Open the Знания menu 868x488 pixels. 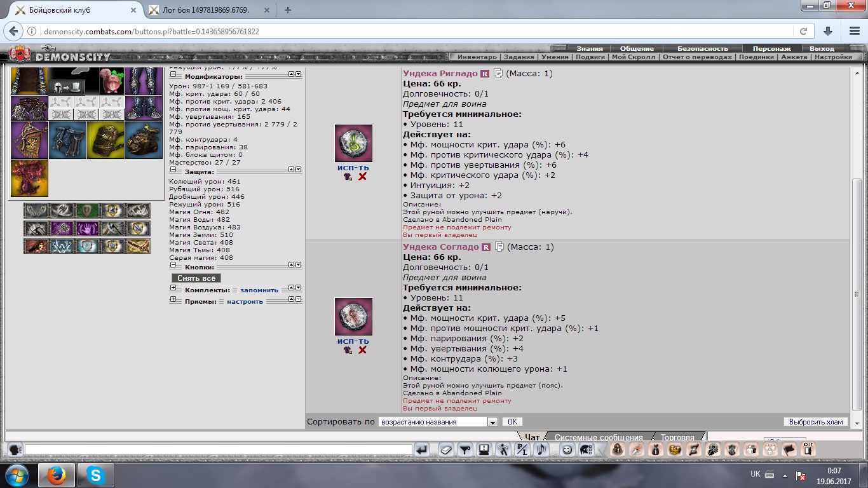tap(590, 48)
